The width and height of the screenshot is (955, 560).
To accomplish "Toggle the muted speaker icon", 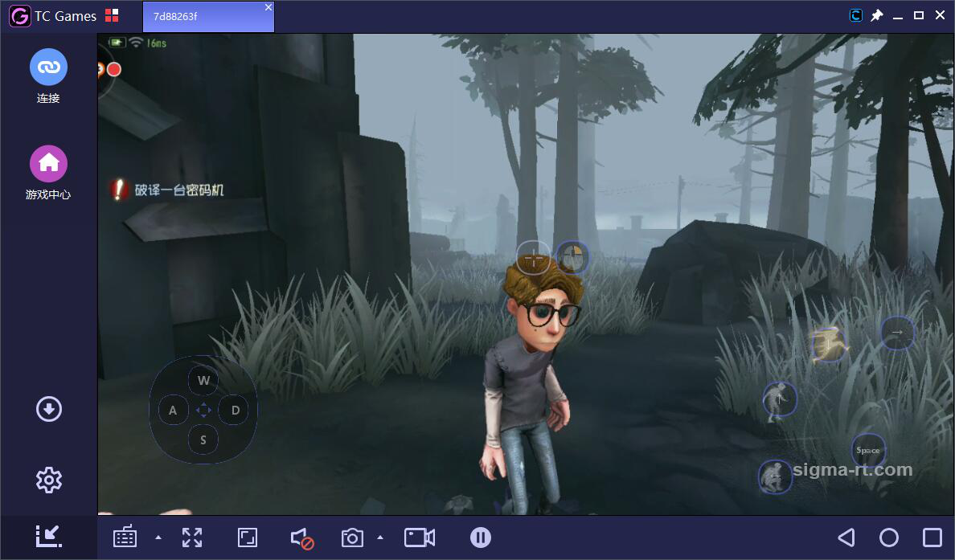I will point(302,538).
